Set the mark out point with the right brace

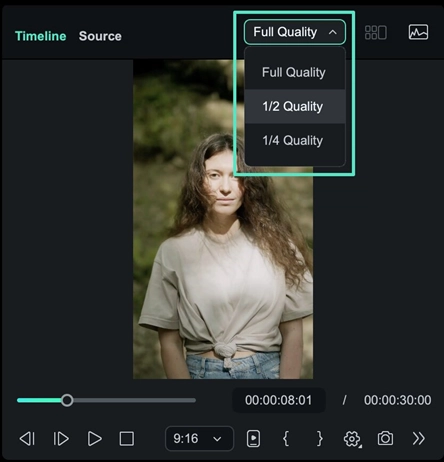(319, 438)
